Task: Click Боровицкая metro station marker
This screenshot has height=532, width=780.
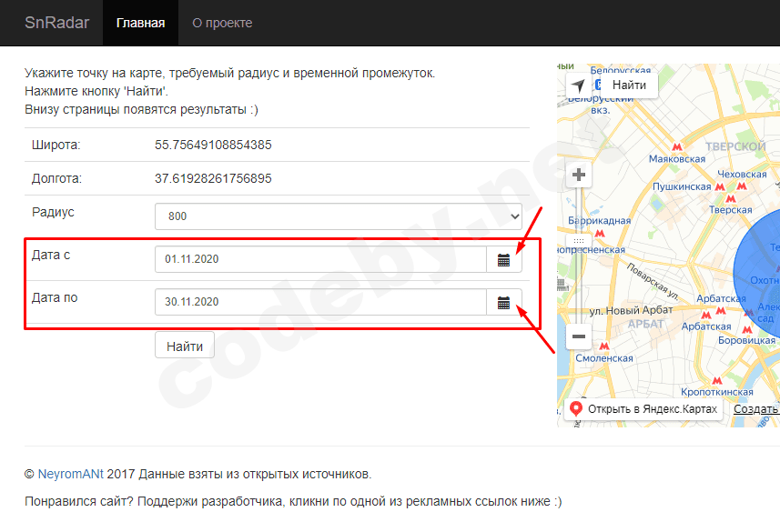Action: click(x=746, y=329)
